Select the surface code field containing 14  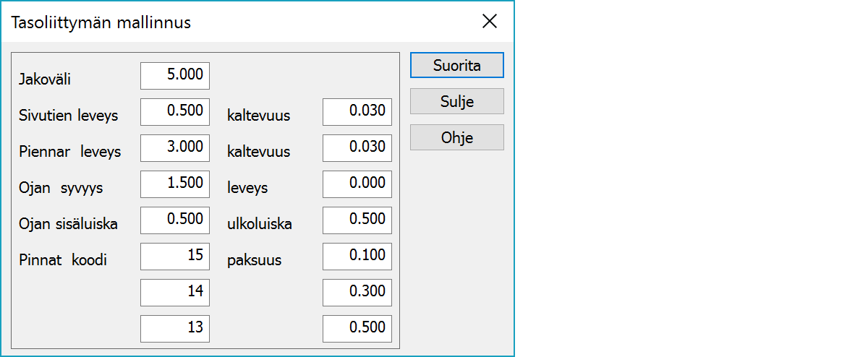[x=175, y=293]
